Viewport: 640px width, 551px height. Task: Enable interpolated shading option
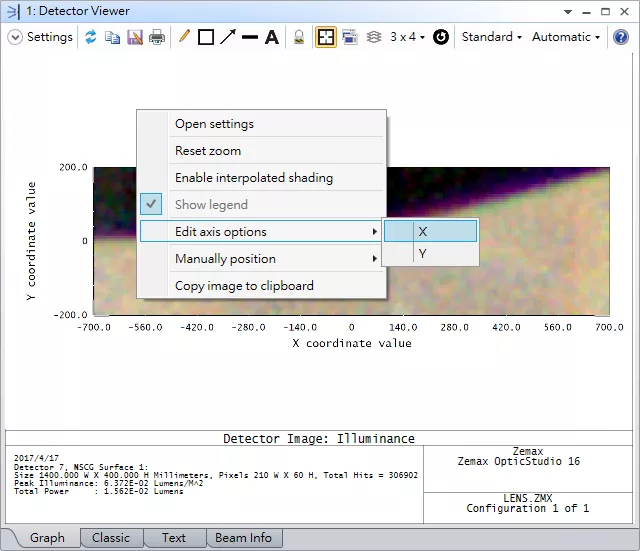point(253,178)
